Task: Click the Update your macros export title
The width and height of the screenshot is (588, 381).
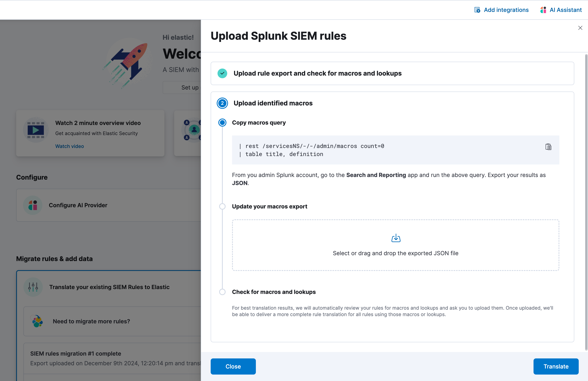Action: tap(269, 206)
